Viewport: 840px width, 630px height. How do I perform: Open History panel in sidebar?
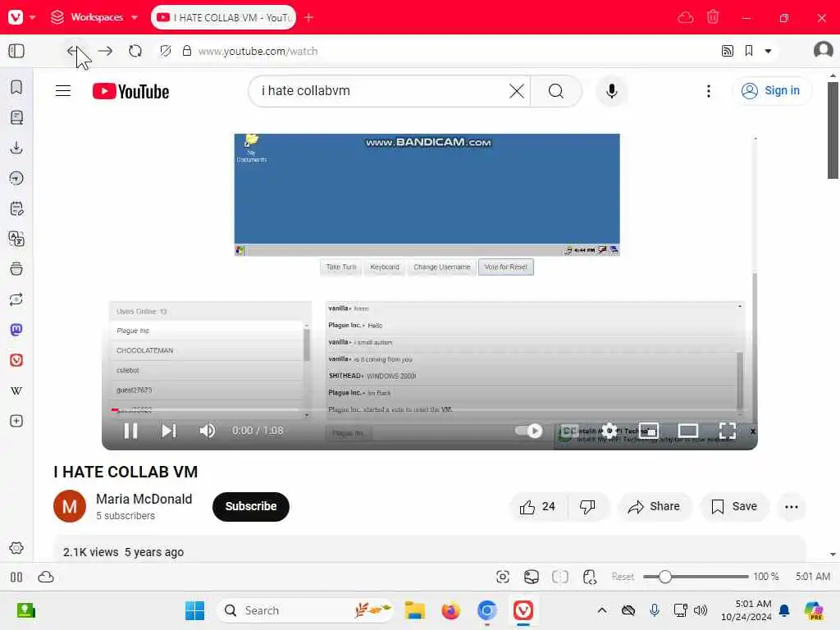(x=16, y=178)
